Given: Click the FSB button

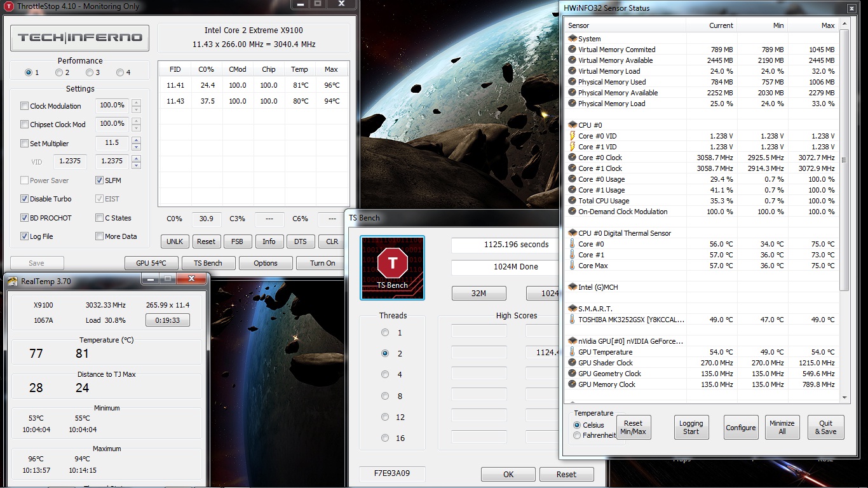Looking at the screenshot, I should point(237,241).
